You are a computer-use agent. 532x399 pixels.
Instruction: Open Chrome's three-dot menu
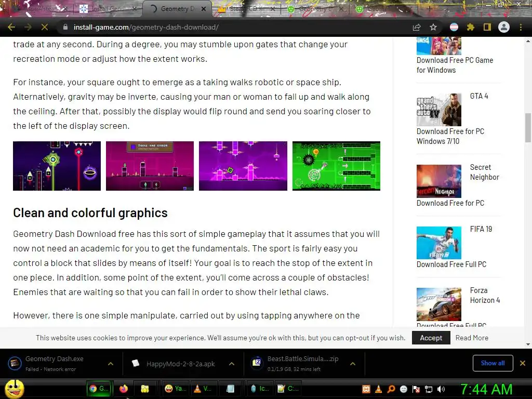521,27
